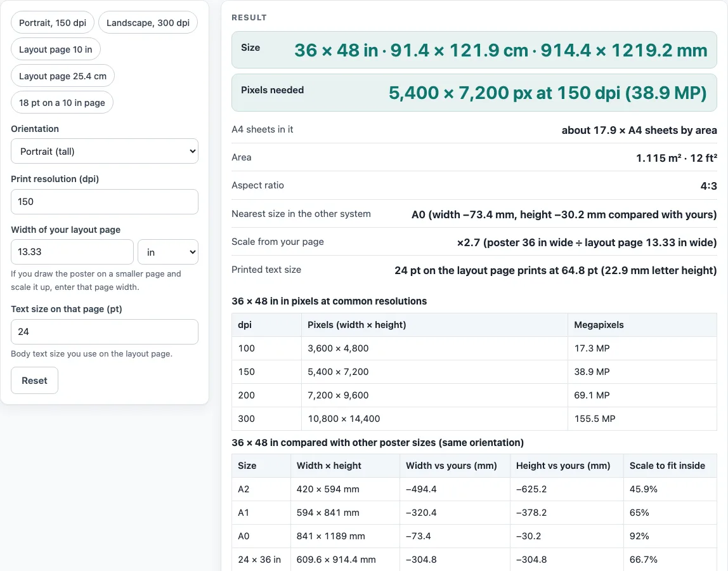Screen dimensions: 728x571
Task: Choose the 'Layout page 25.4 cm' preset
Action: [x=63, y=75]
